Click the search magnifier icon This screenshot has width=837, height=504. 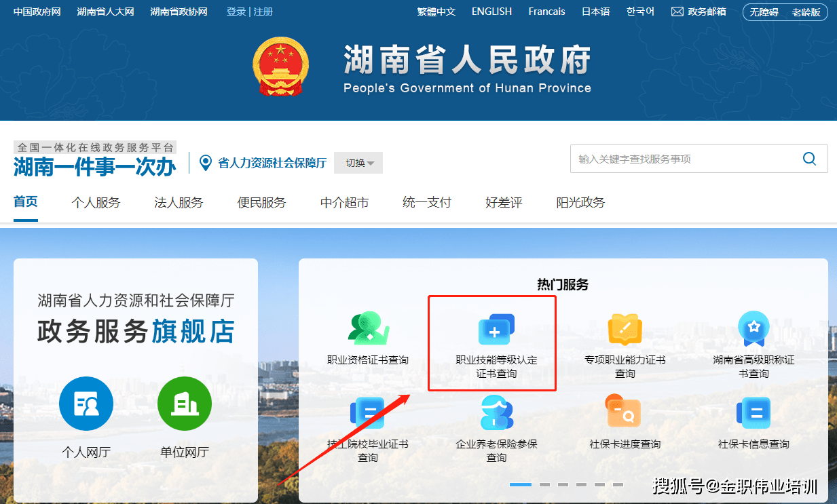pyautogui.click(x=809, y=159)
